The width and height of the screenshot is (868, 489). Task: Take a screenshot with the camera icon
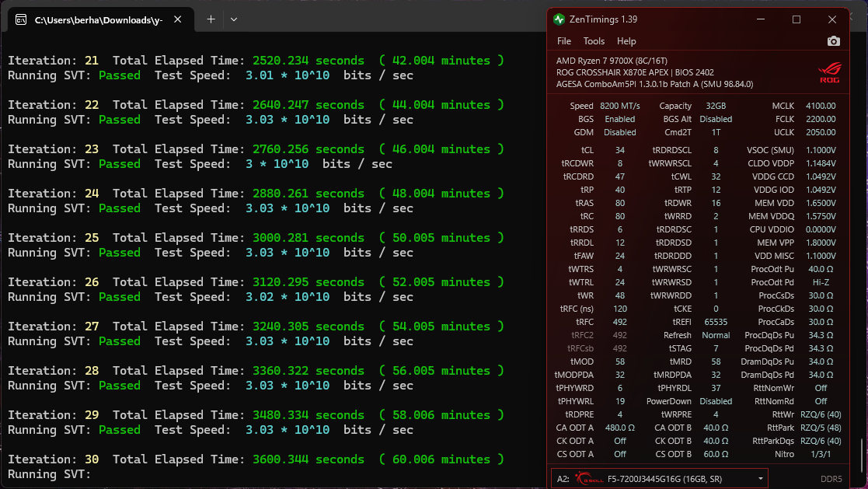coord(833,41)
